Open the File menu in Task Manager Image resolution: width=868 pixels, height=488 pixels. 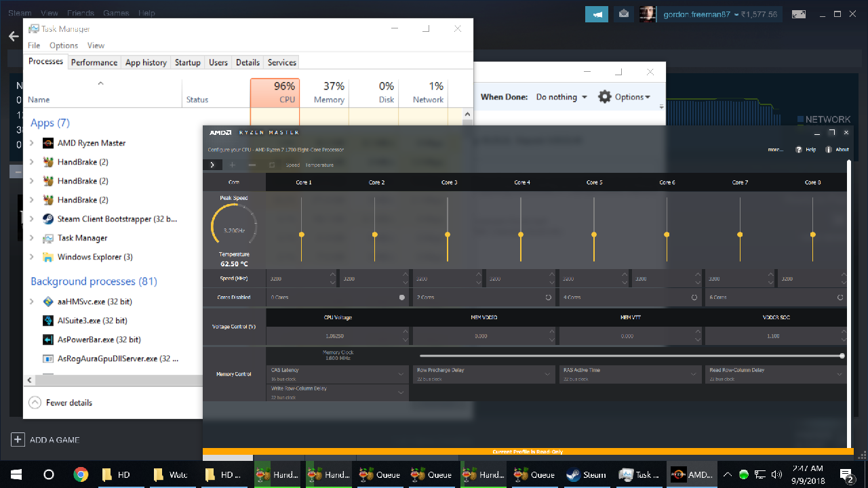(34, 45)
